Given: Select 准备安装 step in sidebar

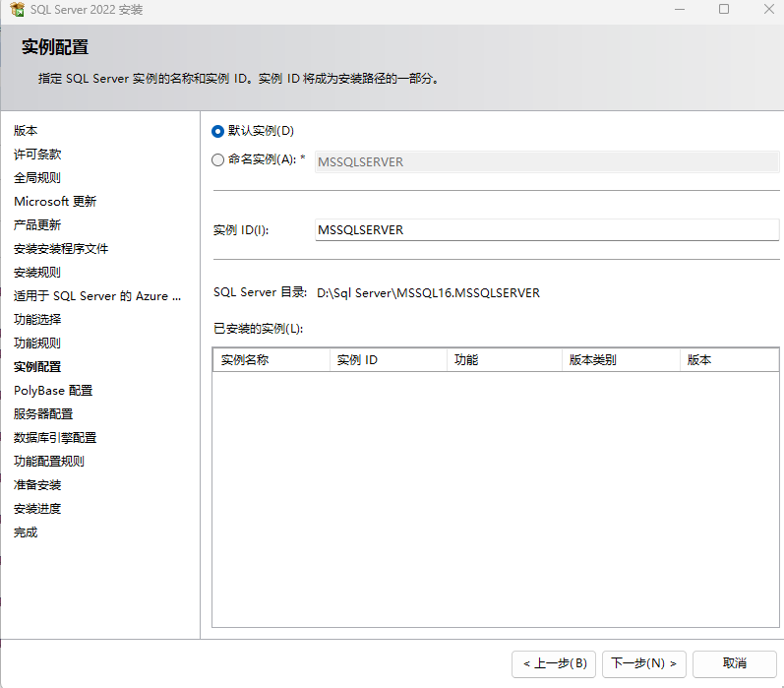Looking at the screenshot, I should coord(37,485).
